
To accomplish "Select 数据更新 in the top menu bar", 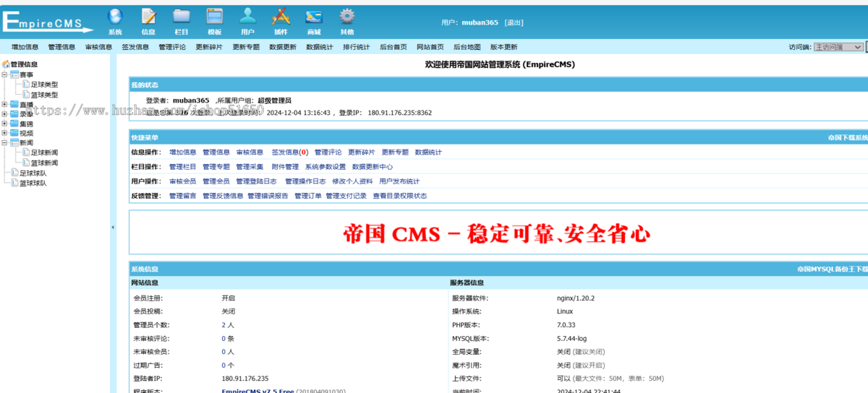I will [282, 47].
